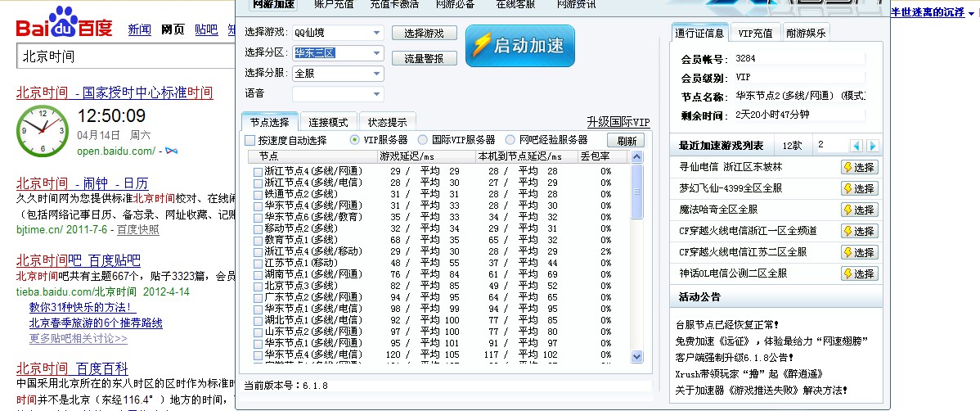
Task: Click the node list scroll-up arrow
Action: point(637,158)
